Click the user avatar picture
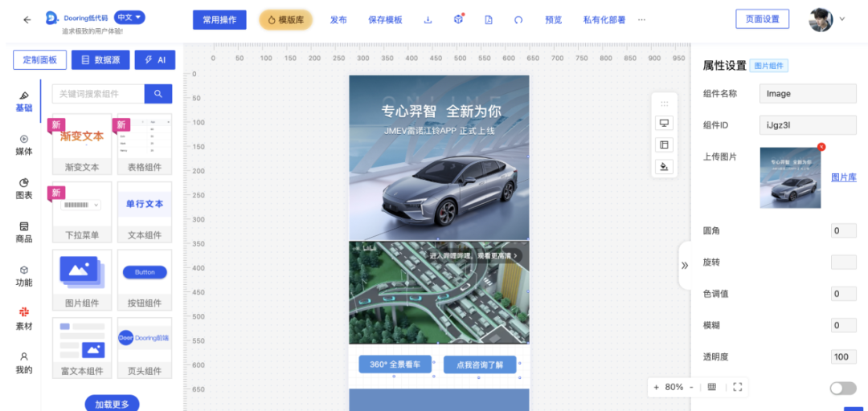Viewport: 868px width, 411px height. pyautogui.click(x=821, y=19)
